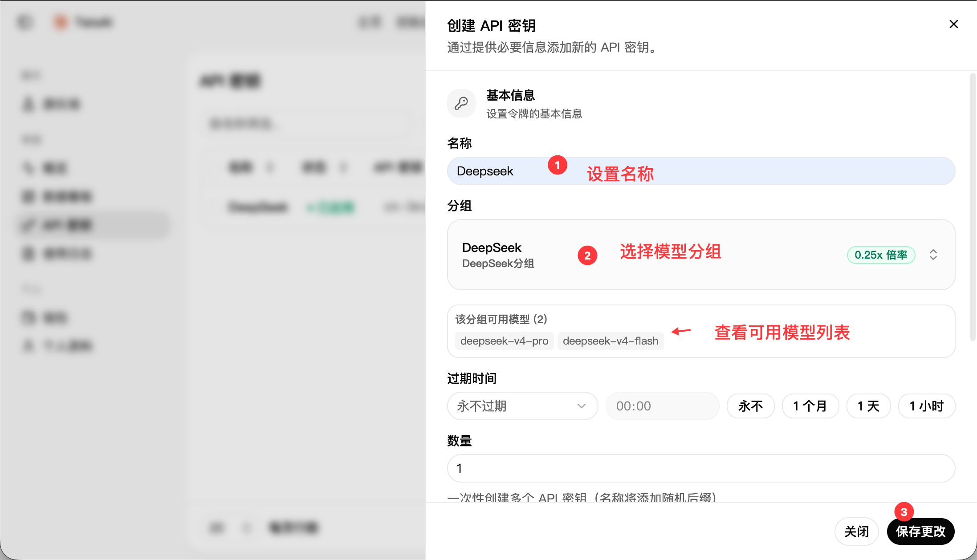This screenshot has height=560, width=977.
Task: Click the DeepSeek分组 description text
Action: tap(498, 264)
